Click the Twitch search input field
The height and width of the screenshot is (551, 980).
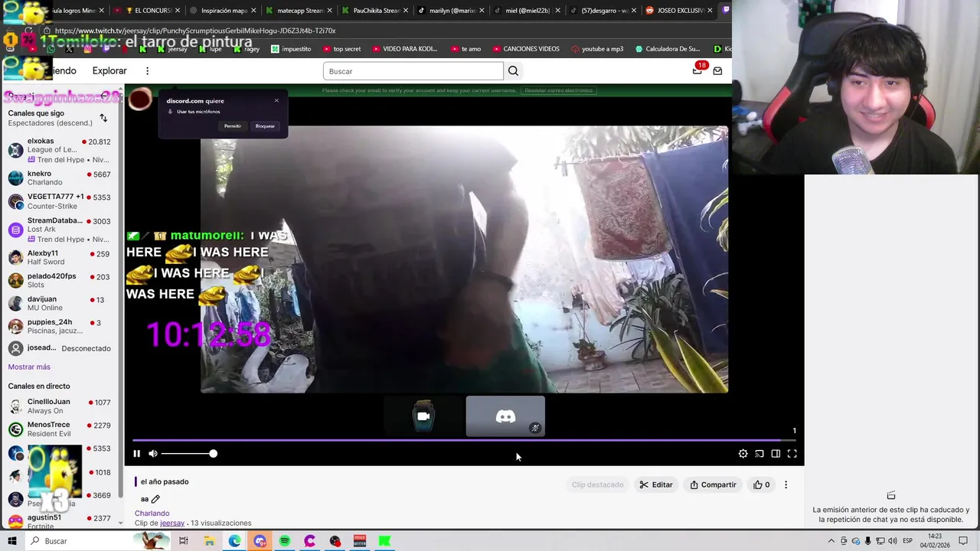coord(413,71)
